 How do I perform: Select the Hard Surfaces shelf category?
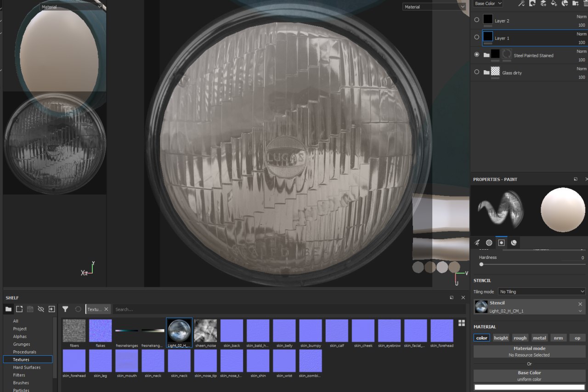point(28,367)
